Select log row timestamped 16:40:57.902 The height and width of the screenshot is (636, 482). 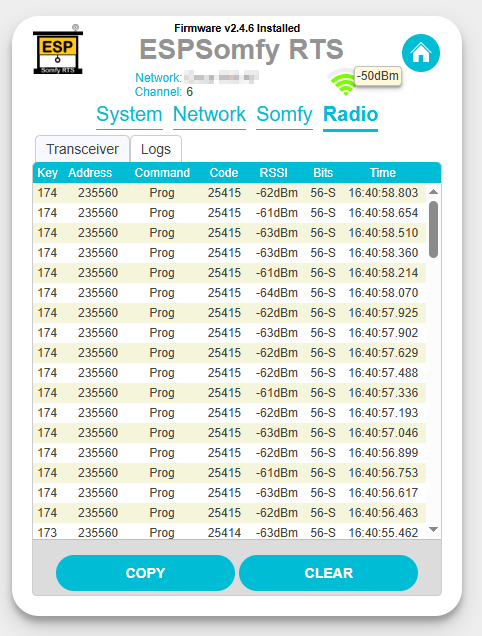coord(230,333)
